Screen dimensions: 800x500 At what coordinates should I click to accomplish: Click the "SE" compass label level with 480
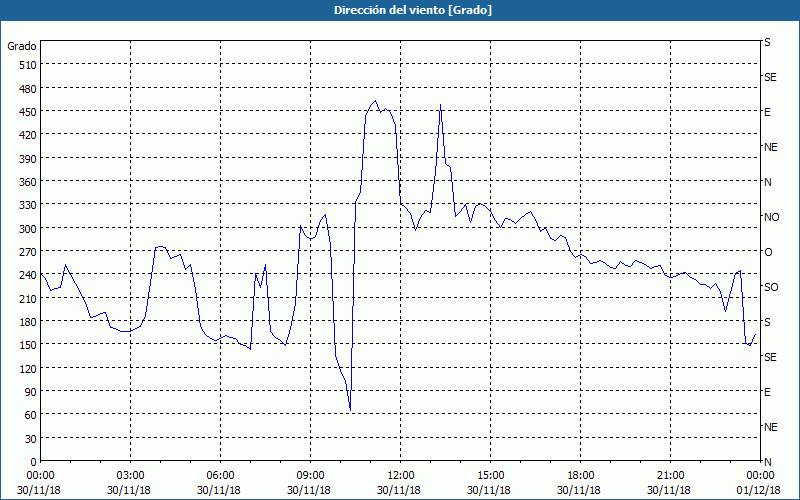click(770, 78)
